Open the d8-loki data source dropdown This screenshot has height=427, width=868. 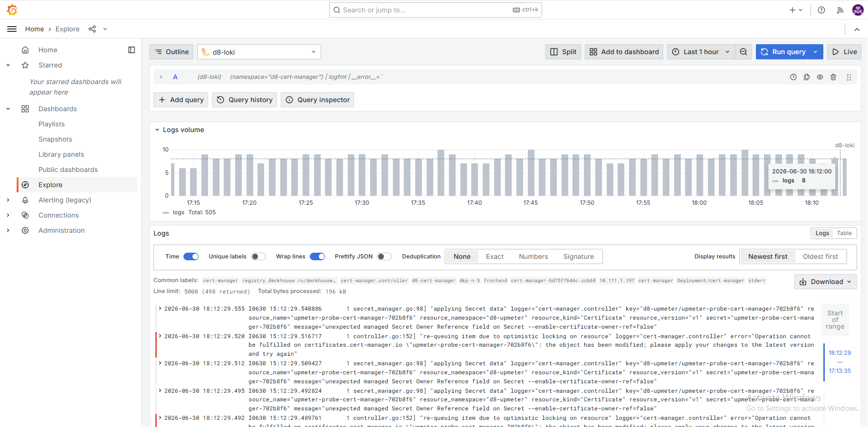point(259,52)
